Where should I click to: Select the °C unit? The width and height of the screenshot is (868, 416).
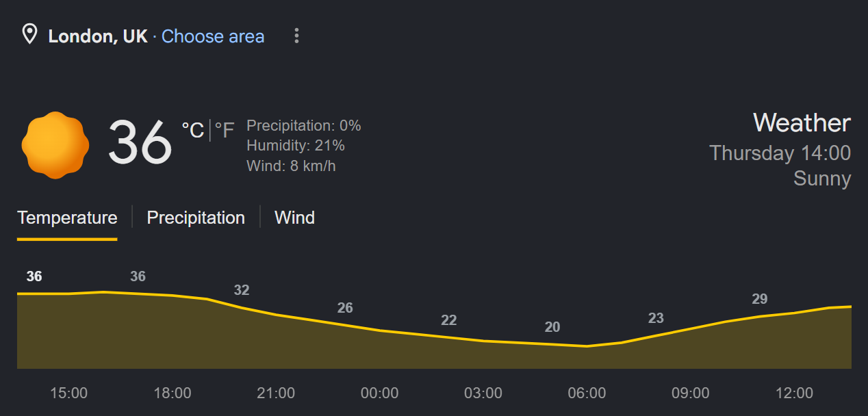click(x=193, y=129)
